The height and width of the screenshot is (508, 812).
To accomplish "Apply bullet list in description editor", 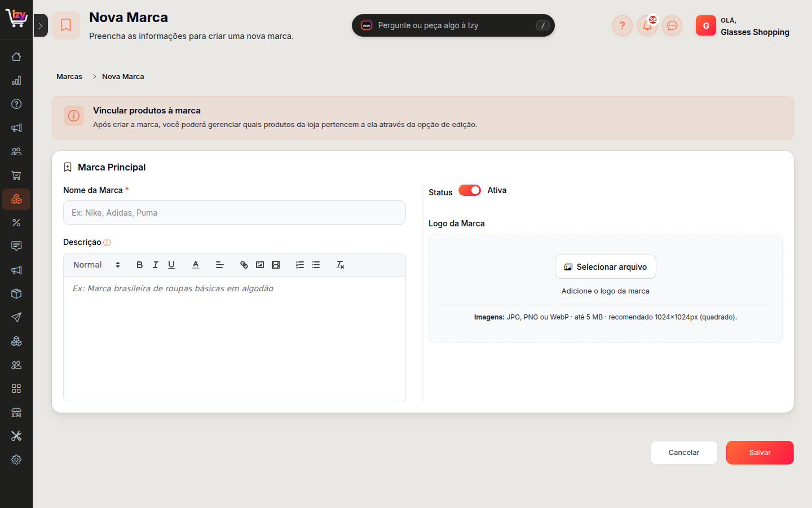I will (x=316, y=265).
